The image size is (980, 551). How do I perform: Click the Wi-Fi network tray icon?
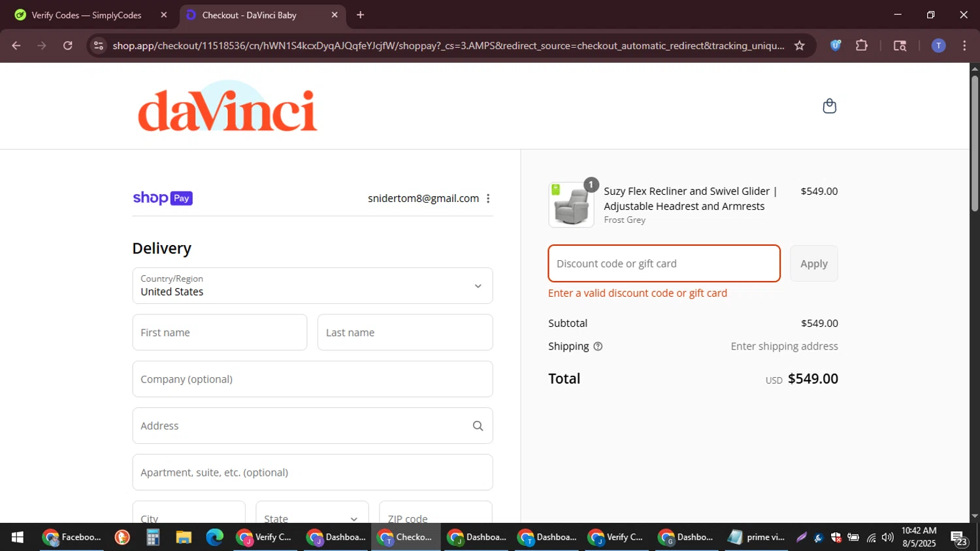(871, 538)
